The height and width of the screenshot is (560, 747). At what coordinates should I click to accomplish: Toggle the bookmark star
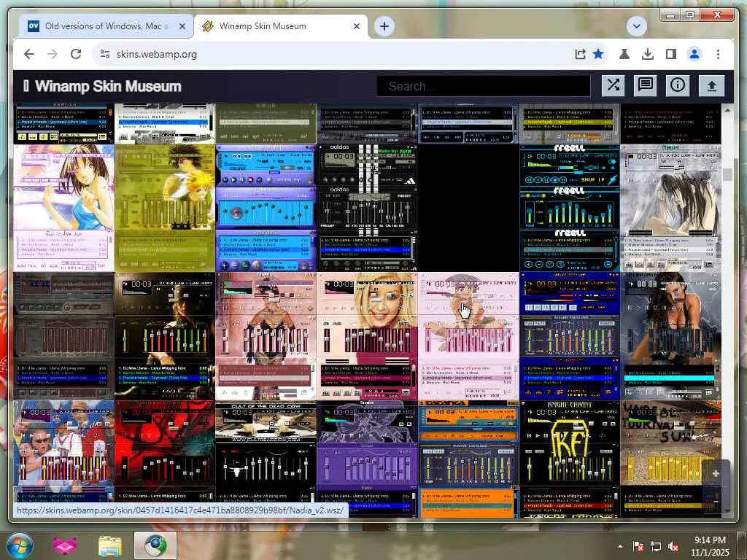[598, 54]
